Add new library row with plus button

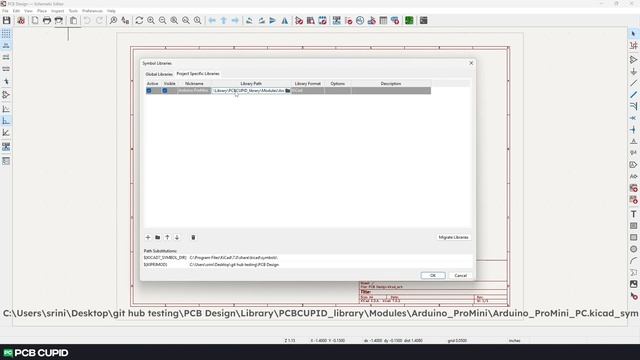tap(148, 237)
